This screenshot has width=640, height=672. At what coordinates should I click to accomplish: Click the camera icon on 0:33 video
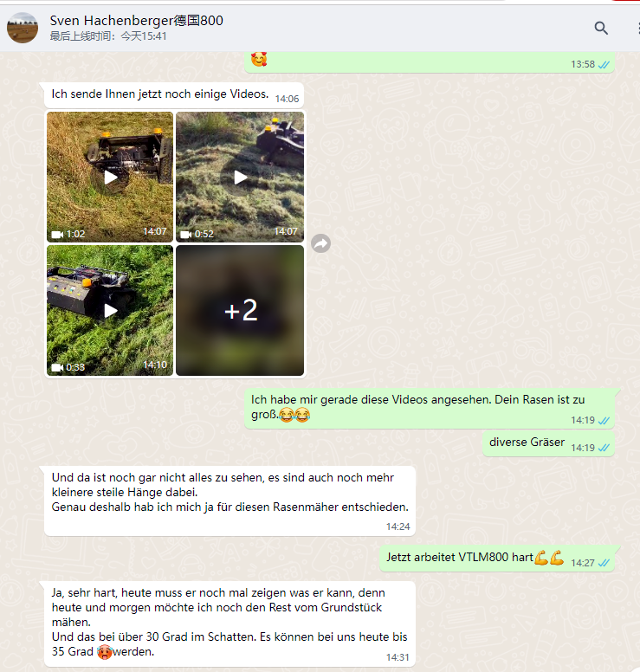tap(57, 368)
